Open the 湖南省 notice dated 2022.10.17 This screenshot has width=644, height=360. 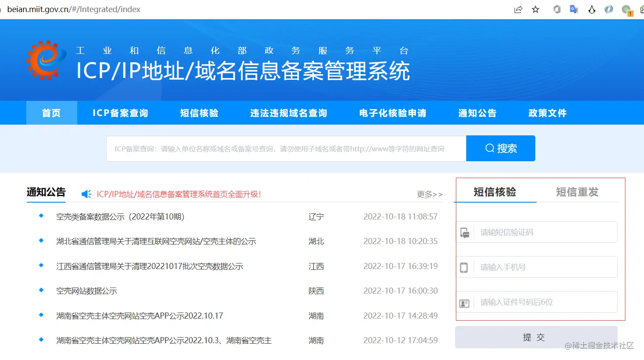(x=140, y=316)
